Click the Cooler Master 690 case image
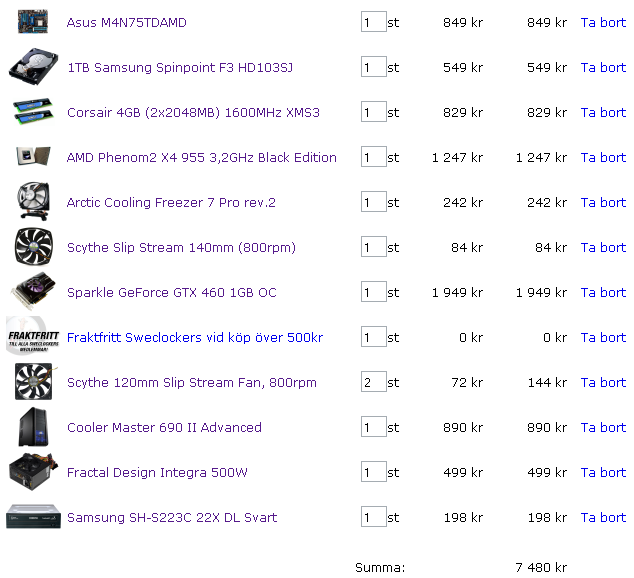The height and width of the screenshot is (578, 634). (33, 427)
